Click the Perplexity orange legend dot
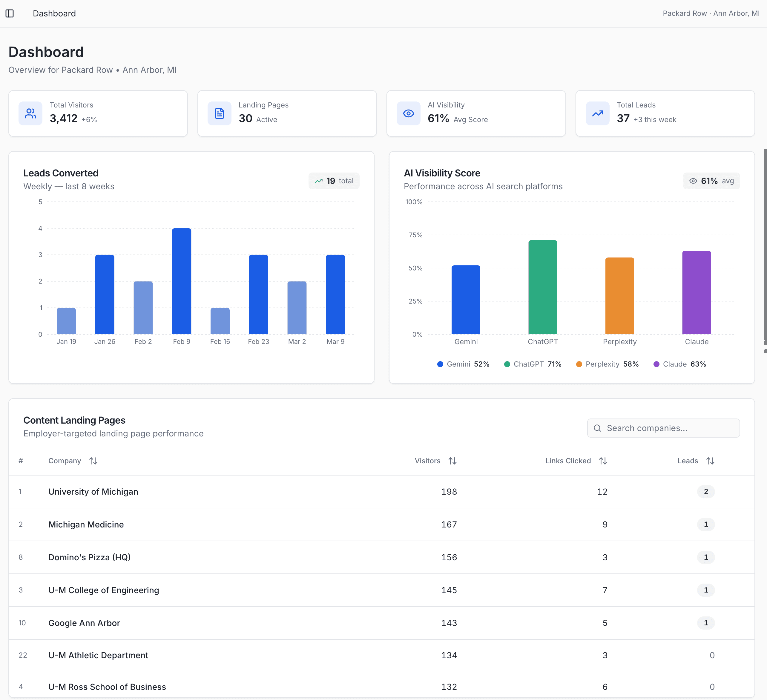The height and width of the screenshot is (700, 767). 579,364
